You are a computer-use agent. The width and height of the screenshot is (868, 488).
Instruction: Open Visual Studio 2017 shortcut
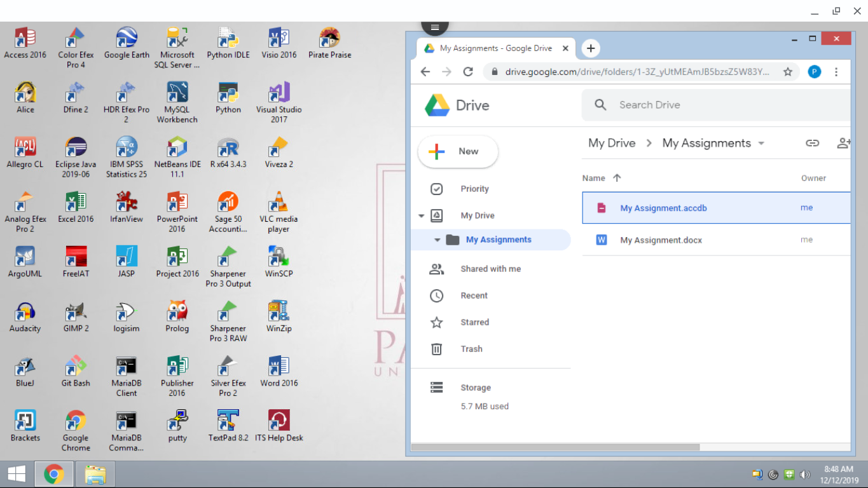(279, 102)
